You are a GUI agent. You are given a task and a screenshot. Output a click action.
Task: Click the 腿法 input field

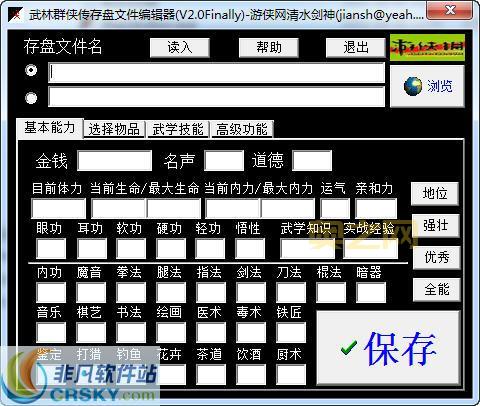click(x=171, y=293)
